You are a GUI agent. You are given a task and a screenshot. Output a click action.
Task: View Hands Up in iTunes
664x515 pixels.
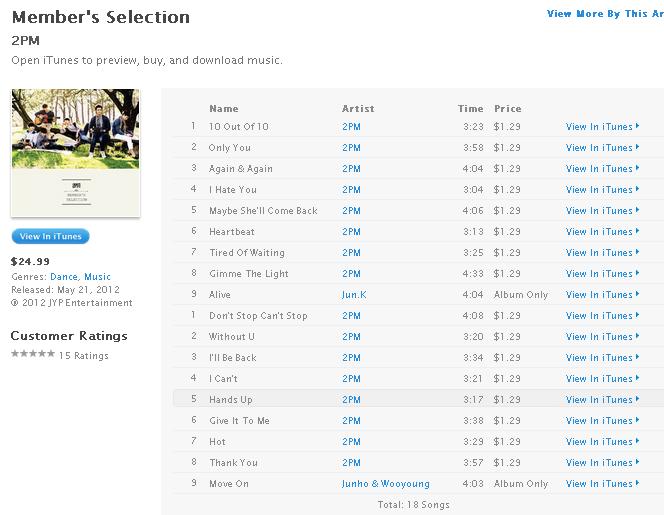(602, 400)
